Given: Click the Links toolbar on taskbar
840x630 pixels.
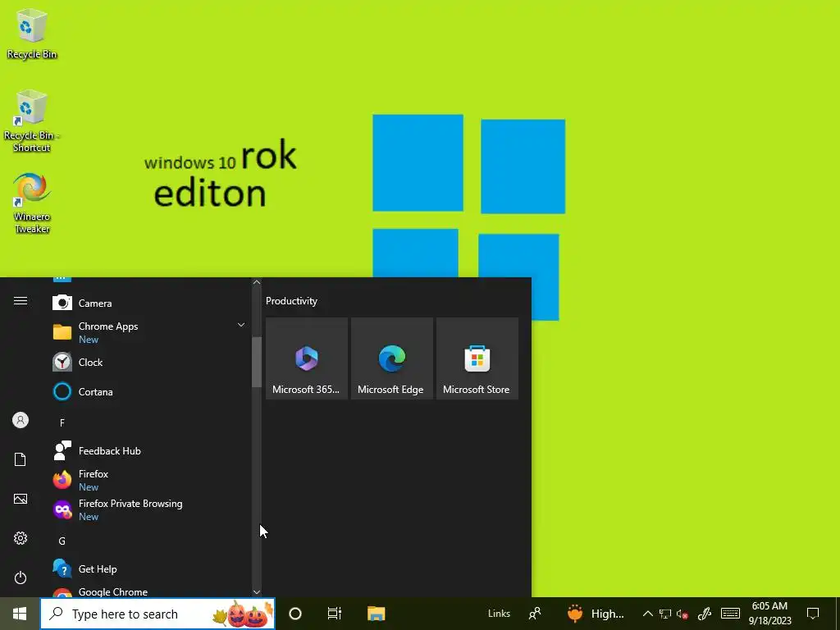Looking at the screenshot, I should (x=499, y=614).
